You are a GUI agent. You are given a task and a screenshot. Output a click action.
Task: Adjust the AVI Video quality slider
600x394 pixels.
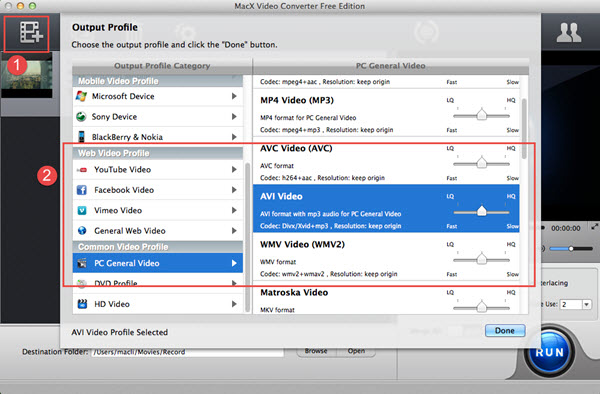[481, 211]
